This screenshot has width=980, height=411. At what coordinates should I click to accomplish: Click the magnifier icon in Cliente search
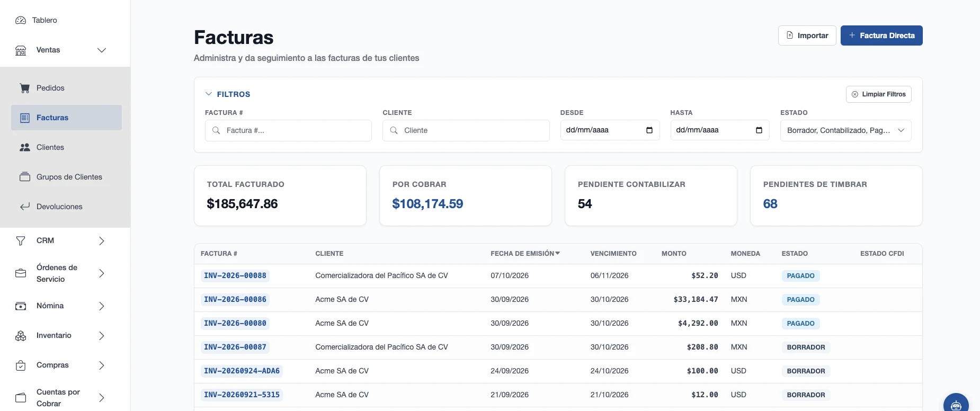click(394, 130)
